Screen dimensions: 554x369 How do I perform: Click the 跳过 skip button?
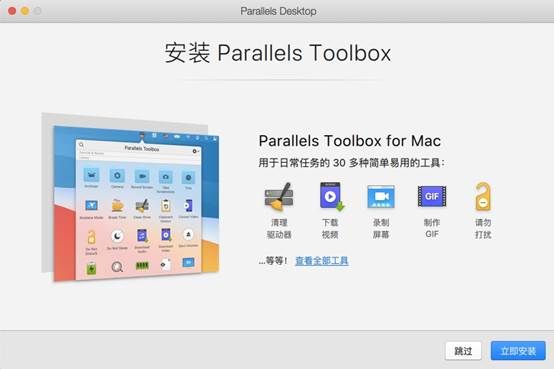pos(463,351)
